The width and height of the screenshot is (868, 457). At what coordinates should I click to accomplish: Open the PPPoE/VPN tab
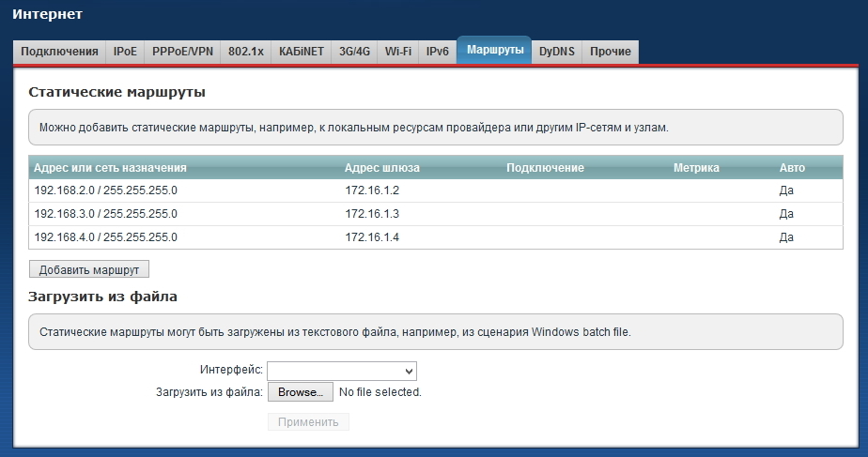point(182,52)
